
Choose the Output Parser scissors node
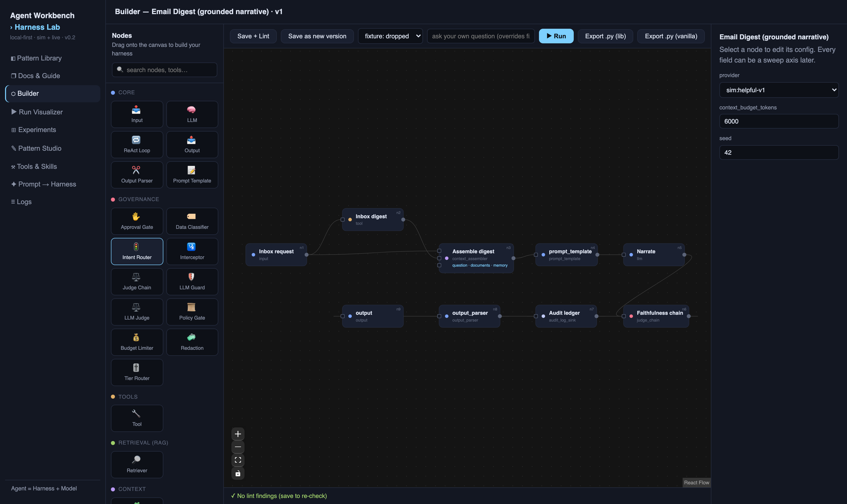point(137,175)
